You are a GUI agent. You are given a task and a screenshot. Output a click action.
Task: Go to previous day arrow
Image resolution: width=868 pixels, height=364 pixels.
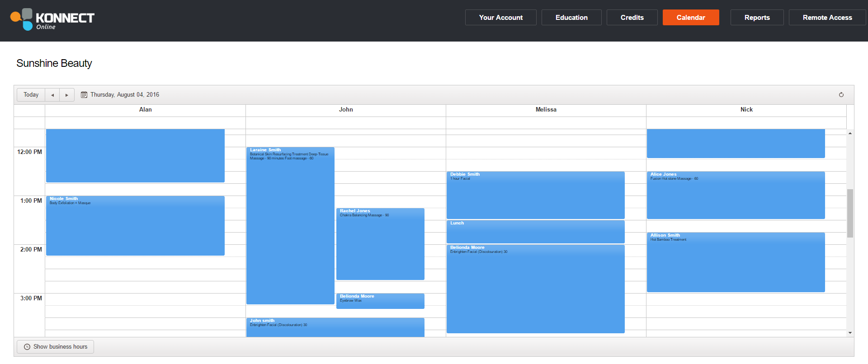52,95
